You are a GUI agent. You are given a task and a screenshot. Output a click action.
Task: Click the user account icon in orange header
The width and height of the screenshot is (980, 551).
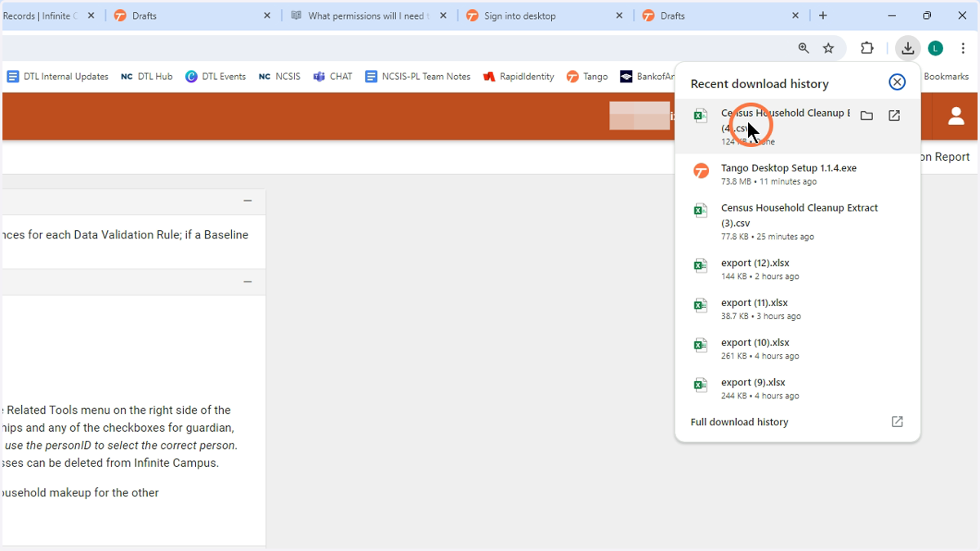click(956, 116)
